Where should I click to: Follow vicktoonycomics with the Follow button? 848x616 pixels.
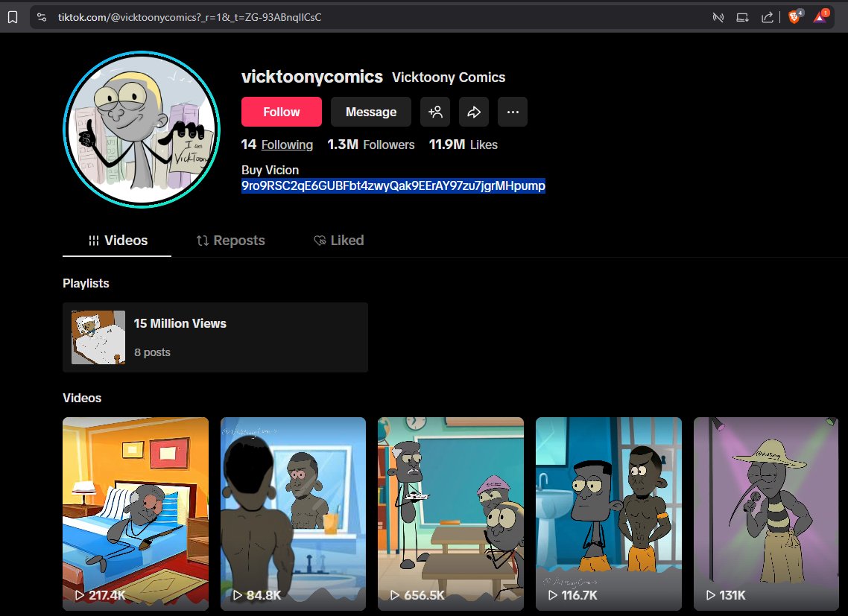pos(281,112)
